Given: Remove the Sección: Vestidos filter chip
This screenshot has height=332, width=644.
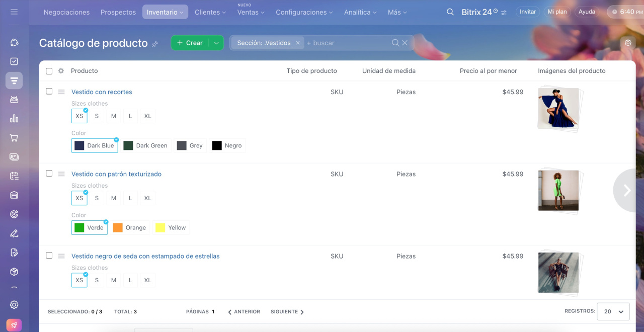Looking at the screenshot, I should [298, 43].
